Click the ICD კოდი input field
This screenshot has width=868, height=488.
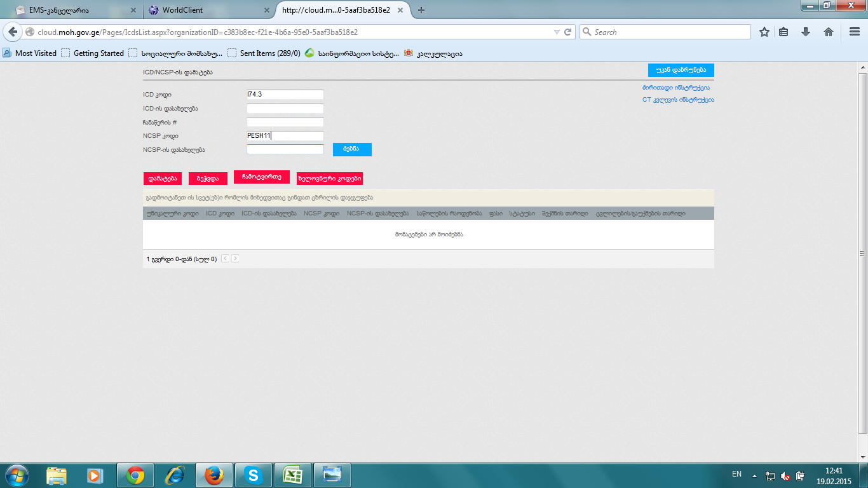[x=285, y=95]
